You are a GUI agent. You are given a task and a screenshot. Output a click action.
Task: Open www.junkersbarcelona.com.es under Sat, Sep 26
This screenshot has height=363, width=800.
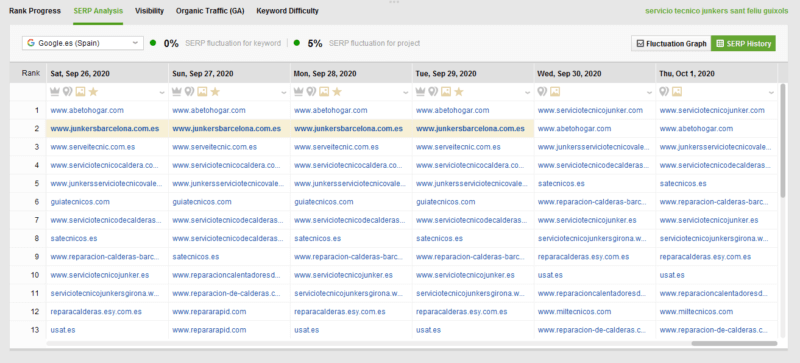(x=105, y=129)
